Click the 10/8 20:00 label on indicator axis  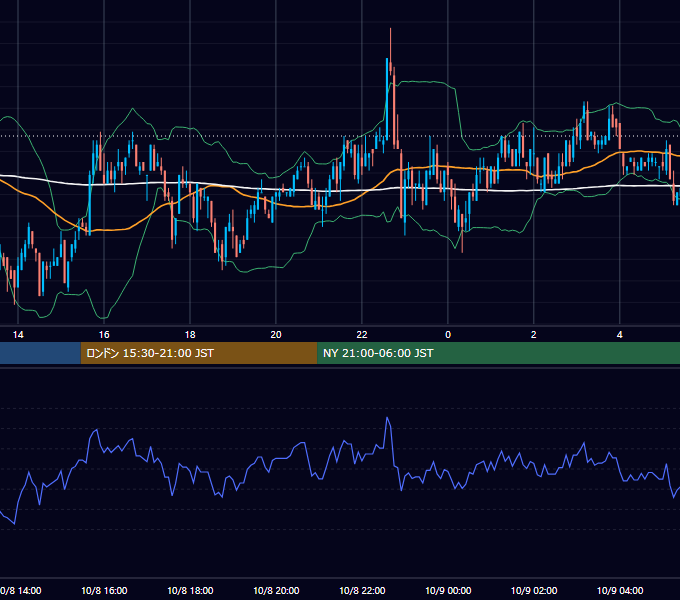click(x=276, y=590)
